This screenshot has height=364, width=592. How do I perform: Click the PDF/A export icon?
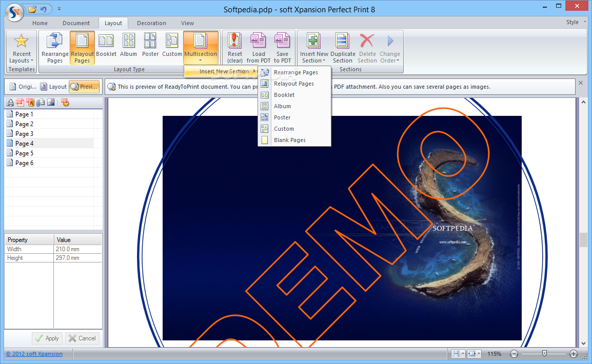[30, 103]
